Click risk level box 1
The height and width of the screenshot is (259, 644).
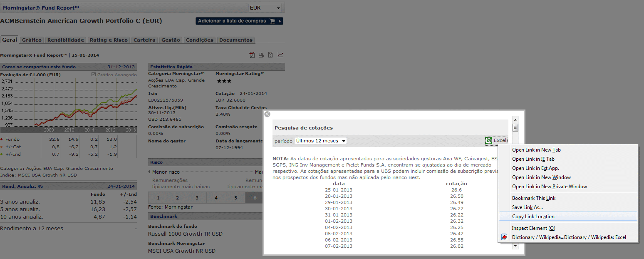coord(158,198)
